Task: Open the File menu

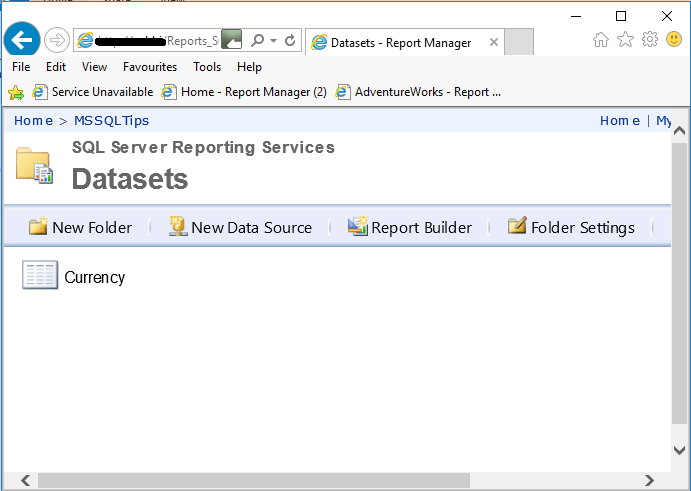Action: (x=21, y=67)
